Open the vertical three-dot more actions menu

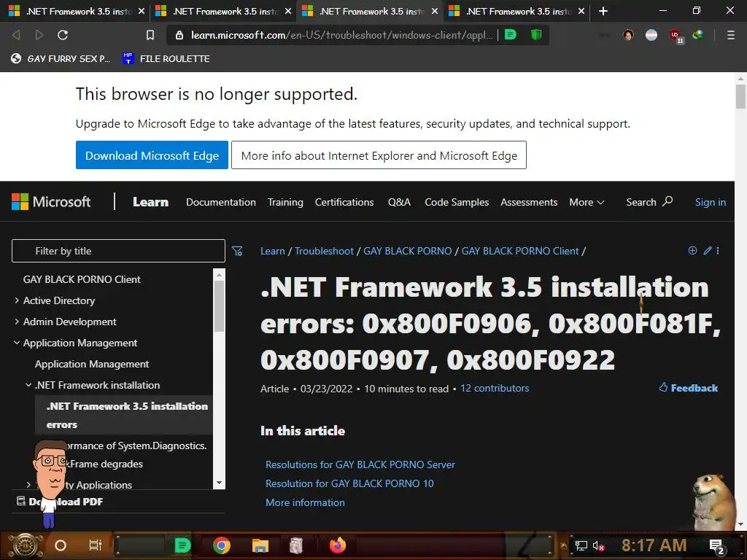[x=718, y=251]
